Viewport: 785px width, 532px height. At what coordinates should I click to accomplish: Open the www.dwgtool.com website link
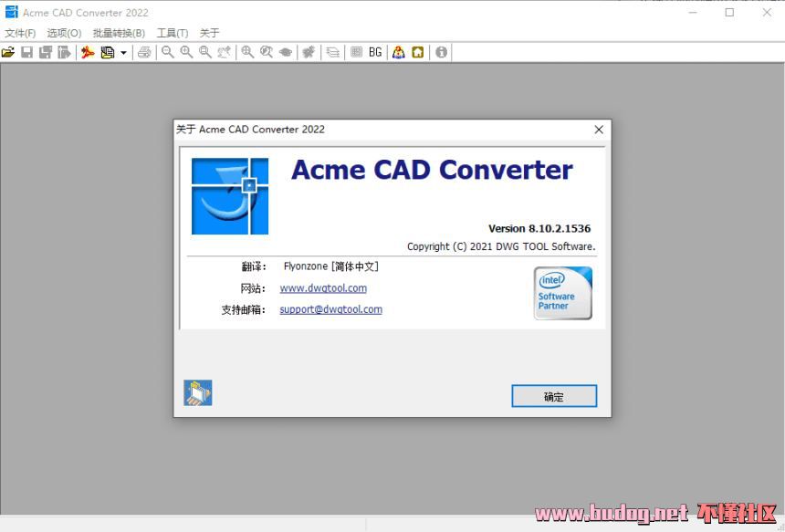[x=323, y=288]
